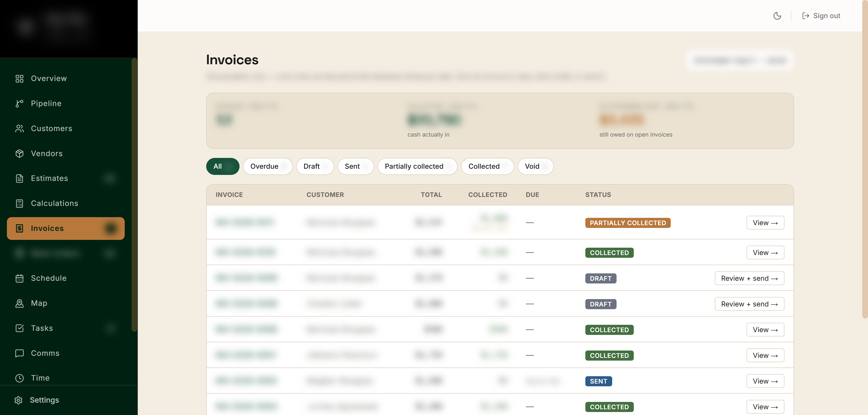Click the INVOICE column header
The height and width of the screenshot is (415, 868).
[229, 195]
